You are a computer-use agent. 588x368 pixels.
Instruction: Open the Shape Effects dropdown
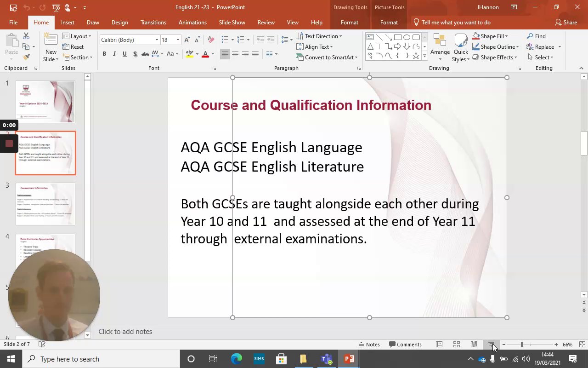tap(495, 57)
